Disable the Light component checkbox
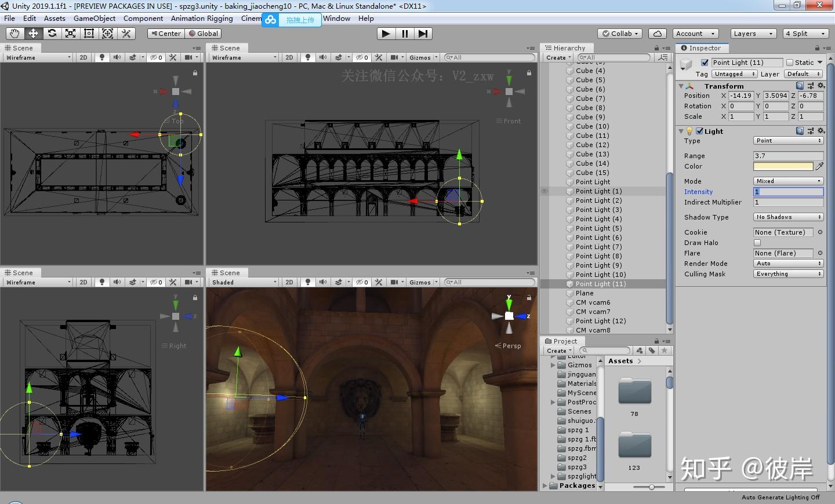This screenshot has width=835, height=504. [x=699, y=131]
